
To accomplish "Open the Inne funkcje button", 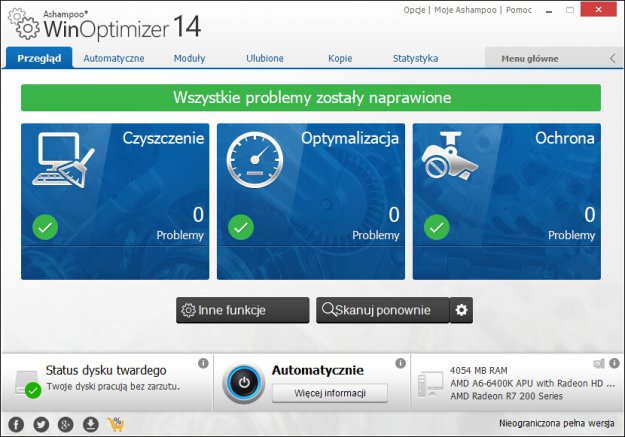I will (242, 310).
